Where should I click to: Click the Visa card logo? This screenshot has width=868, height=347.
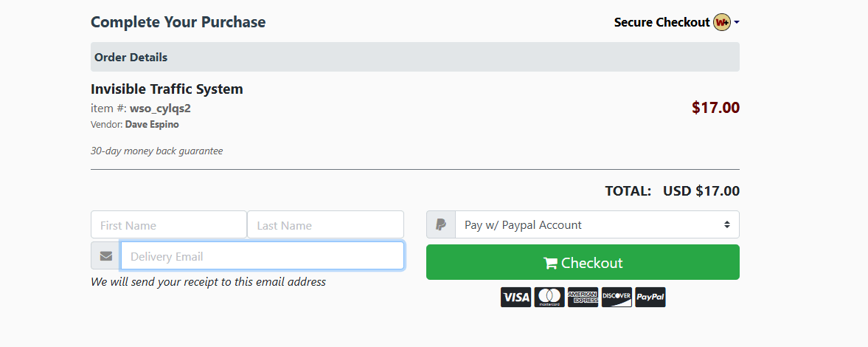click(x=515, y=297)
